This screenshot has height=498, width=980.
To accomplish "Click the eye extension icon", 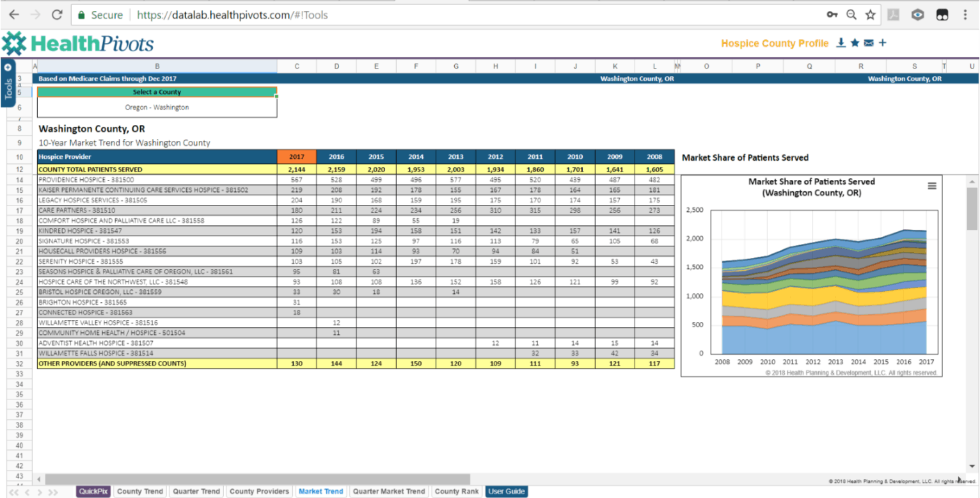I will pyautogui.click(x=918, y=15).
